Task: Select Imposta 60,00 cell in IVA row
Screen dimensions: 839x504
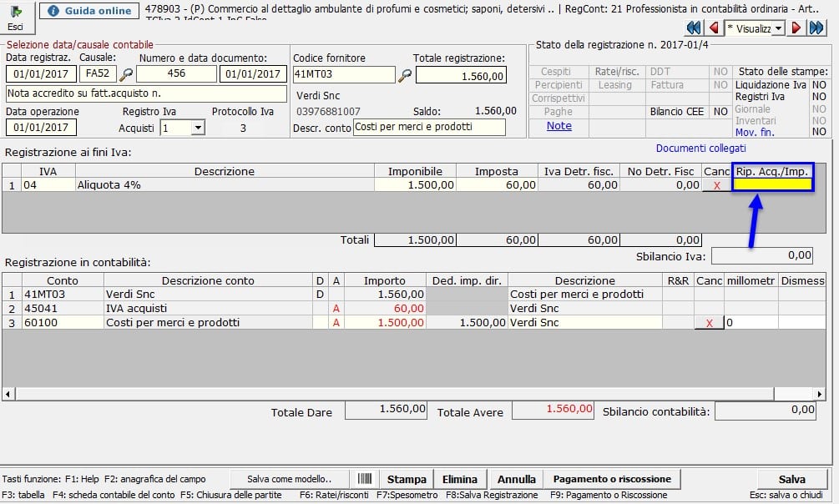Action: pyautogui.click(x=497, y=185)
